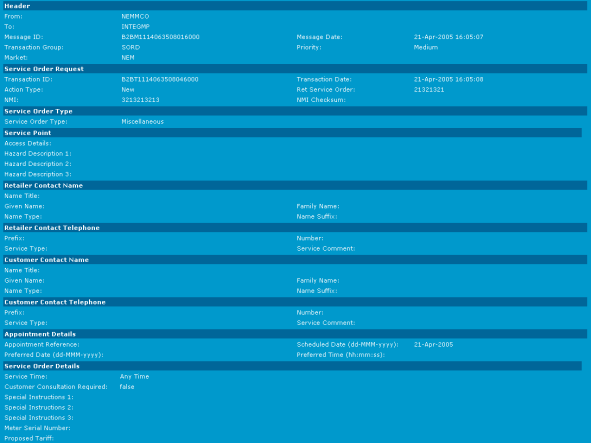This screenshot has width=591, height=443.
Task: Click the Appointment Details section header
Action: (x=295, y=334)
